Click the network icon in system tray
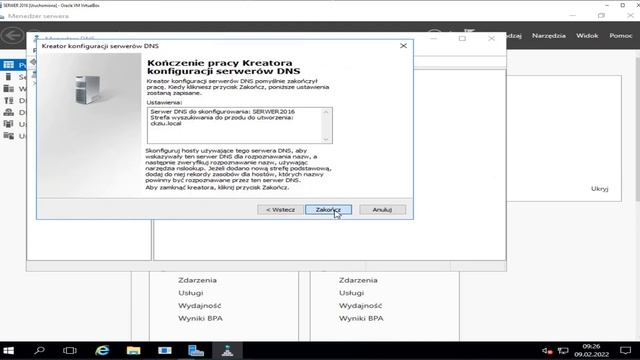Image resolution: width=640 pixels, height=360 pixels. (563, 351)
